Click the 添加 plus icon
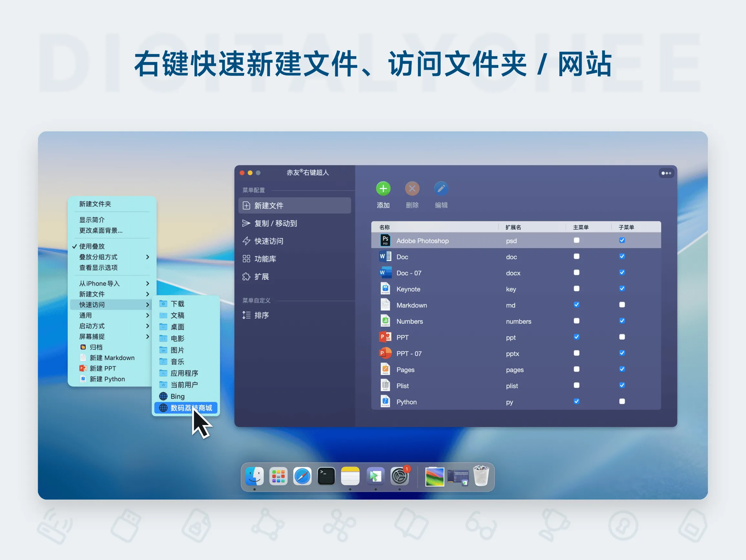The image size is (746, 560). point(383,189)
